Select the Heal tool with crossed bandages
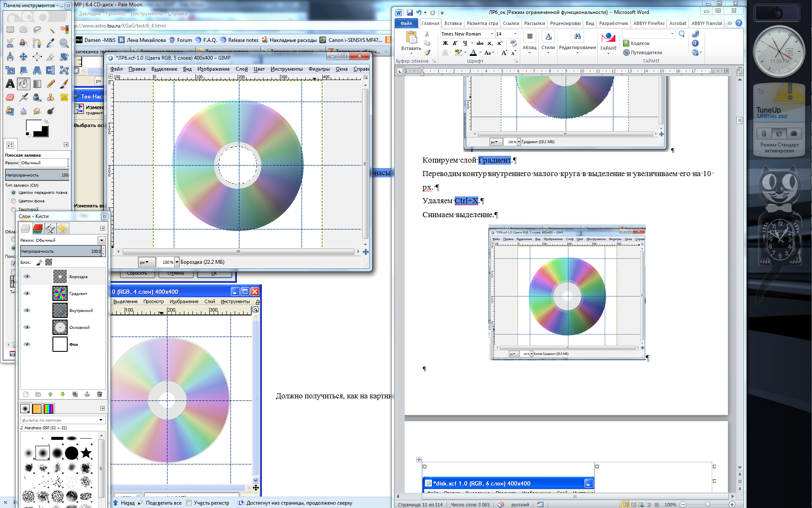This screenshot has height=508, width=812. [64, 97]
